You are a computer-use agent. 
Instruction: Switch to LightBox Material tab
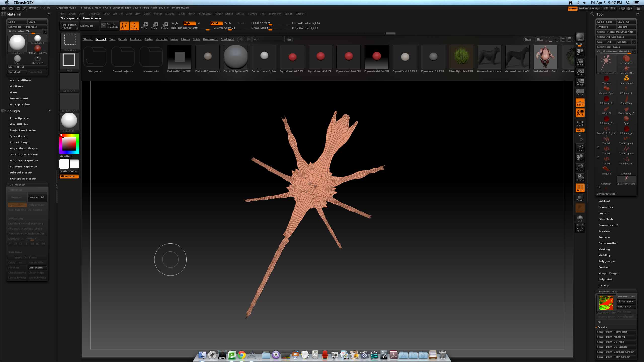click(161, 39)
